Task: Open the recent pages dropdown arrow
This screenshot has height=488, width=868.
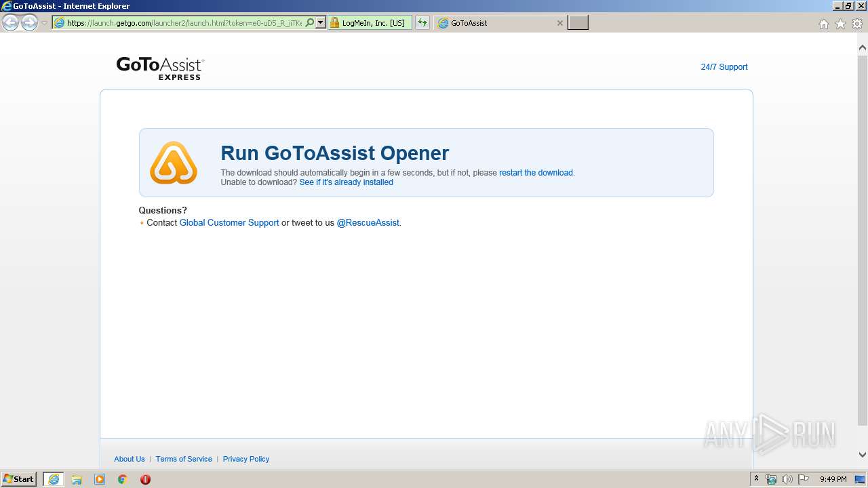Action: click(x=44, y=23)
